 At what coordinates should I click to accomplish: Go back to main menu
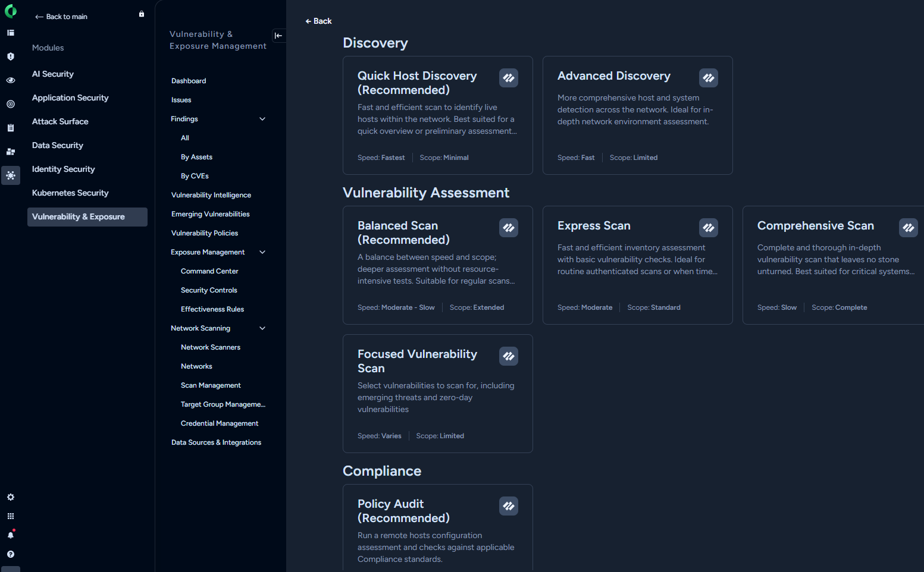pos(61,17)
